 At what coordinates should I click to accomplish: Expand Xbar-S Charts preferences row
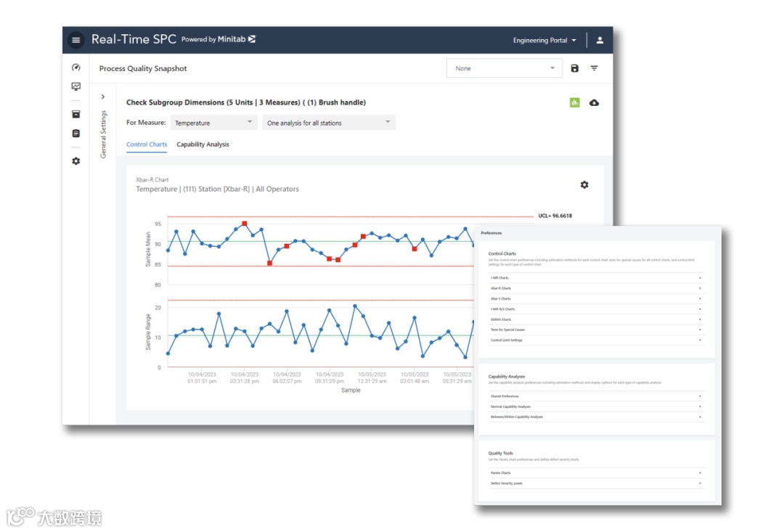tap(597, 298)
